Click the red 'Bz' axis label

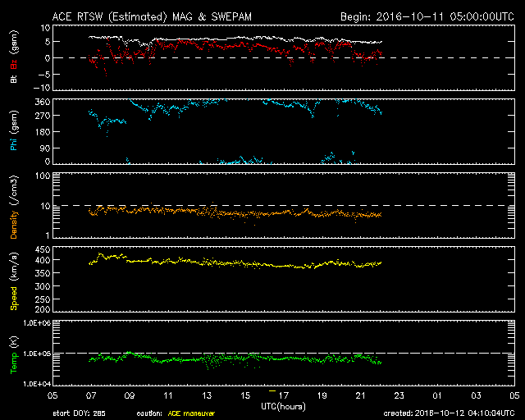tap(13, 64)
